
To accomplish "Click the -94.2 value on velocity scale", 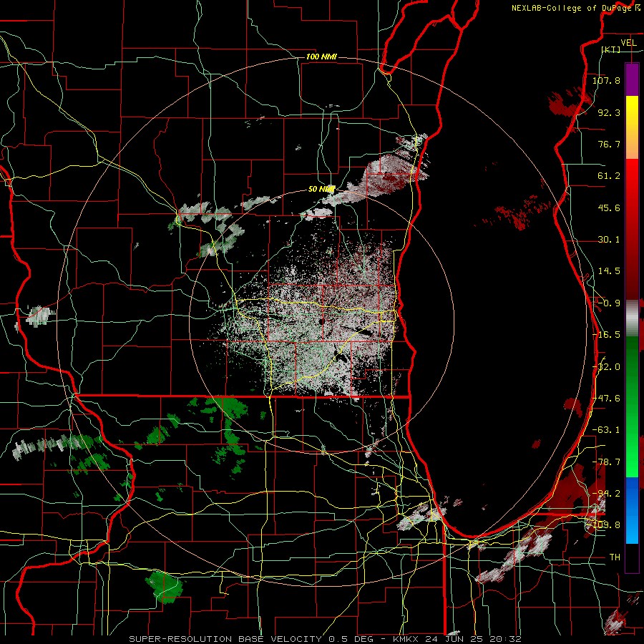I will coord(606,494).
